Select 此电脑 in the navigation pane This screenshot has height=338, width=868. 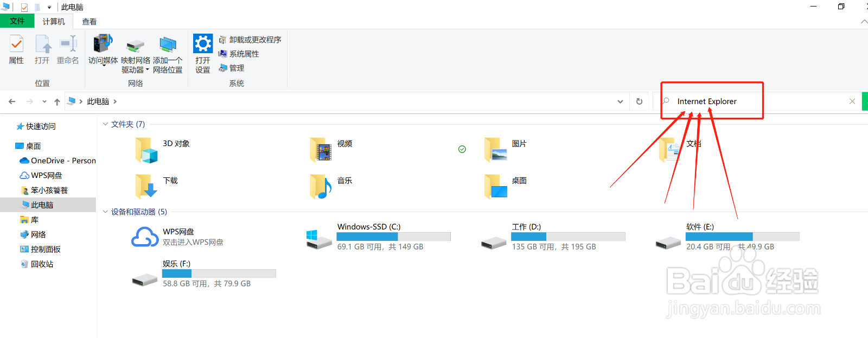pyautogui.click(x=48, y=205)
